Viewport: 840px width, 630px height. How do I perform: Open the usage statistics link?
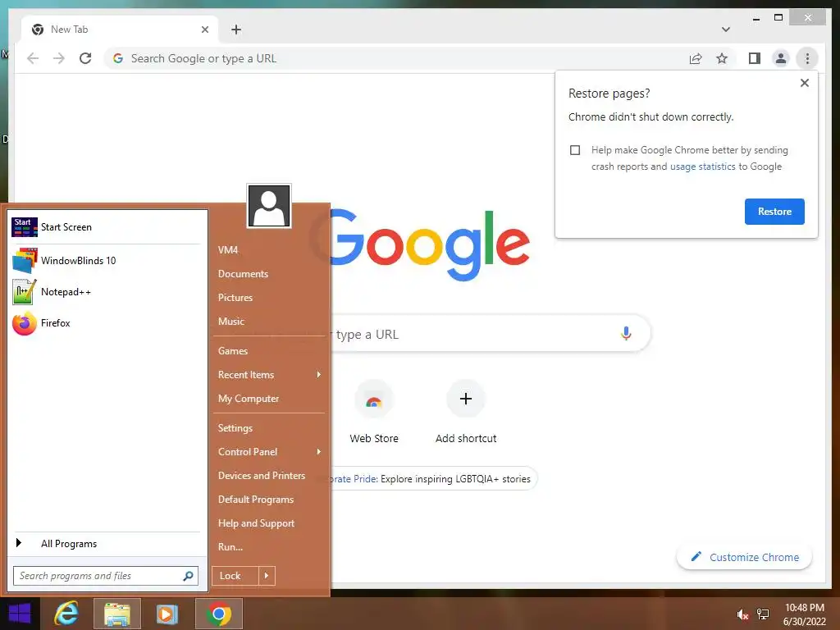point(702,167)
